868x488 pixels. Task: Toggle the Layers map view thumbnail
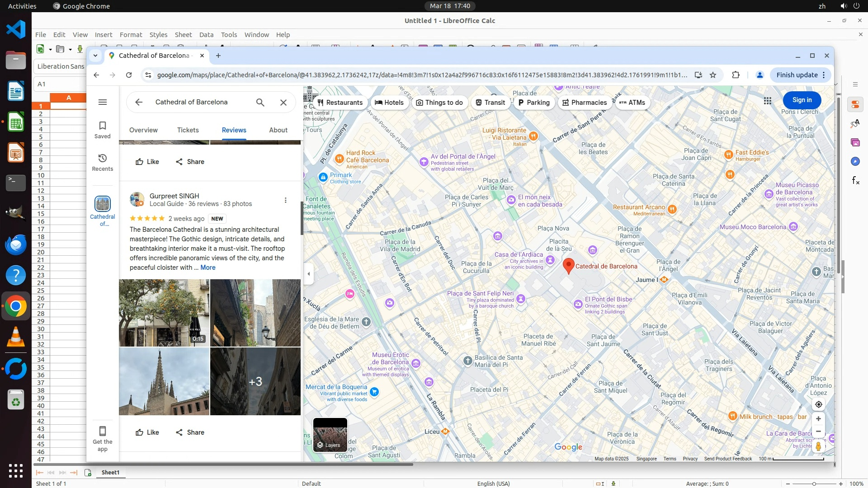click(x=330, y=435)
